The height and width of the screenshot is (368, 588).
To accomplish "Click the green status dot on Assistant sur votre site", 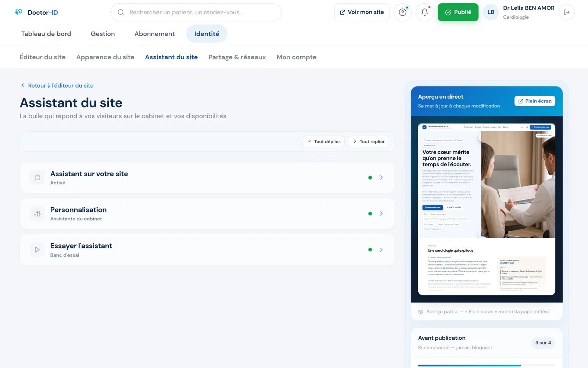I will [370, 178].
